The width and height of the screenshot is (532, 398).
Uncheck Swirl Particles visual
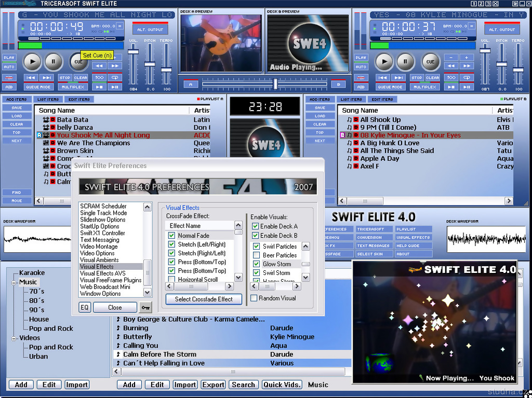[x=257, y=246]
